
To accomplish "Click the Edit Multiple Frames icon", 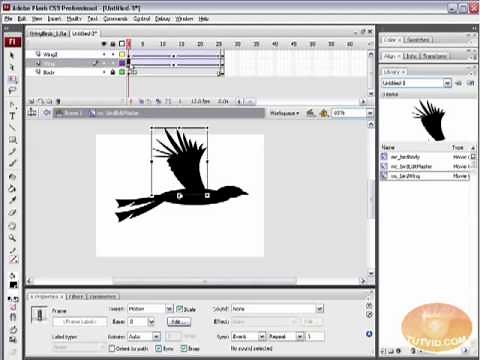I will point(159,101).
